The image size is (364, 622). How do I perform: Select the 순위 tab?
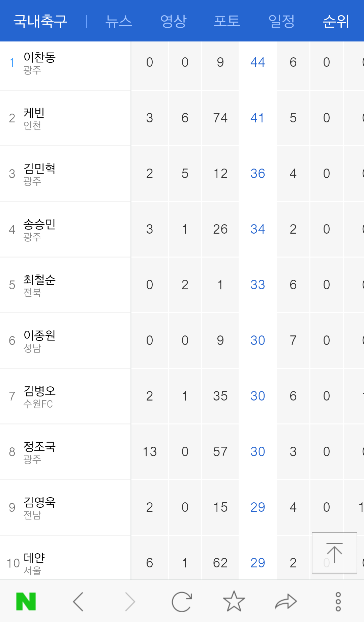coord(336,21)
